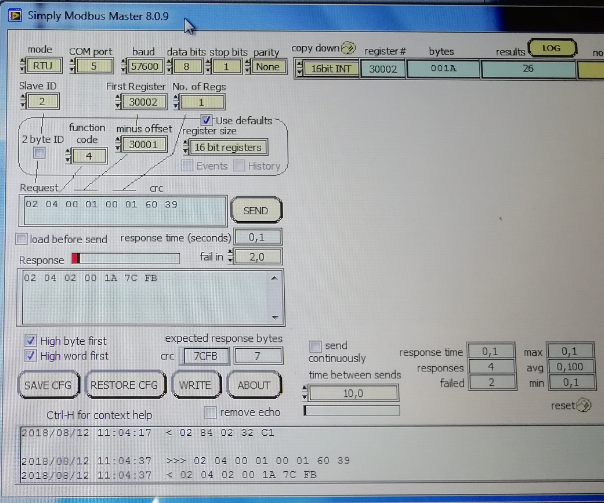604x503 pixels.
Task: Click the register# cell 30002 in results
Action: coord(383,69)
